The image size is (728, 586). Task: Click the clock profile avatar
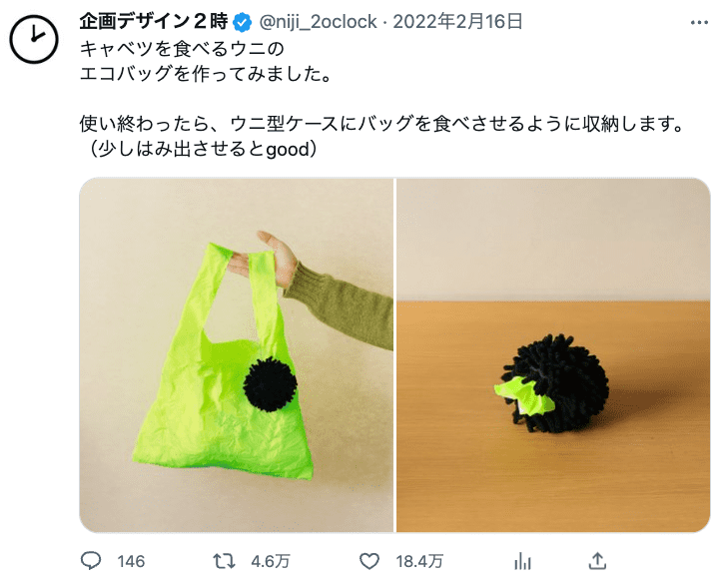[x=33, y=39]
